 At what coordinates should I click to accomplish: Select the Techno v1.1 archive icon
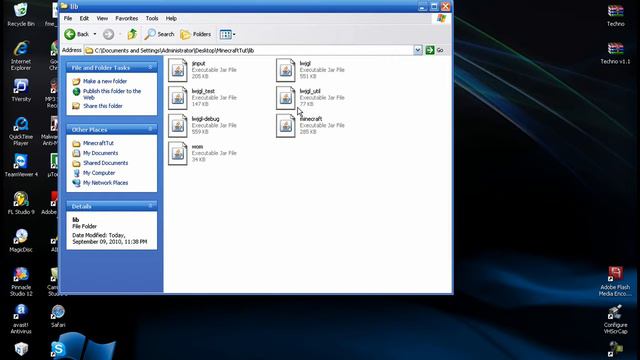click(x=616, y=53)
